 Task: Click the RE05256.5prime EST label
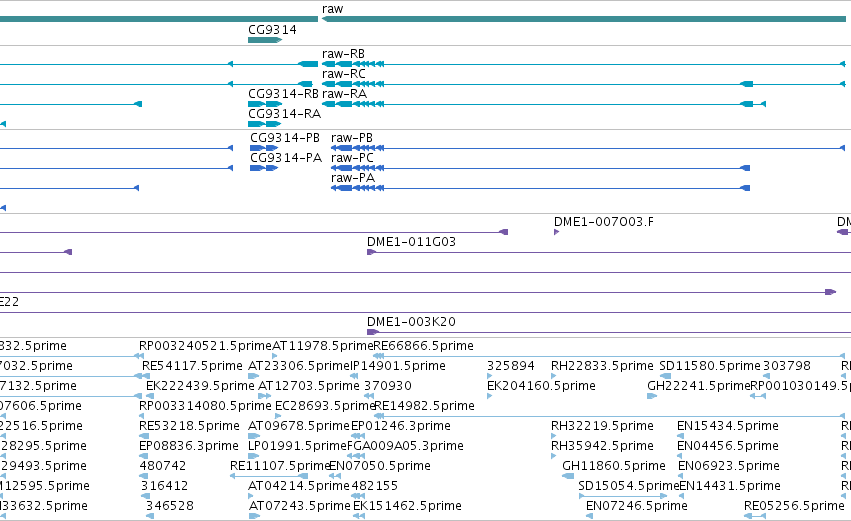pyautogui.click(x=794, y=507)
